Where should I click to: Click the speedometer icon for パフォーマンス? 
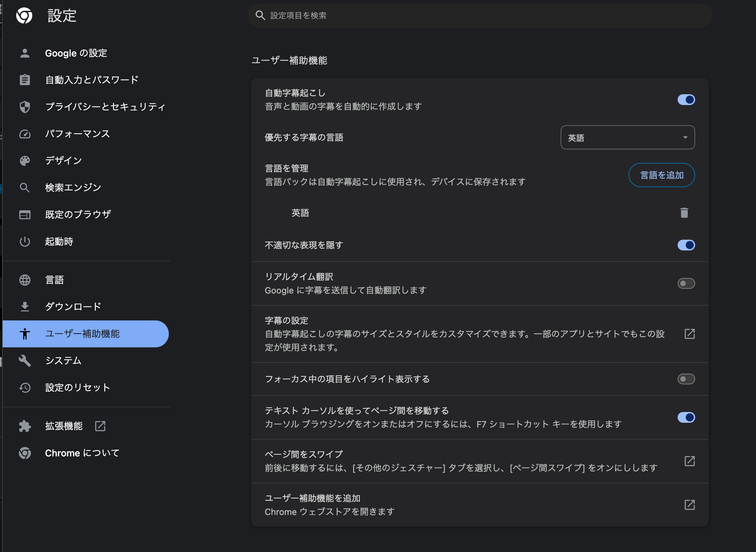click(25, 134)
